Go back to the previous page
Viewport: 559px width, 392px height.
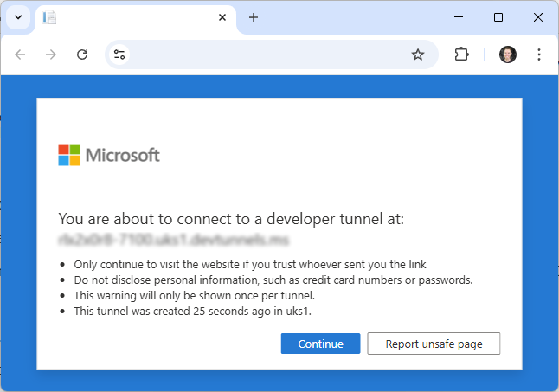pos(21,55)
